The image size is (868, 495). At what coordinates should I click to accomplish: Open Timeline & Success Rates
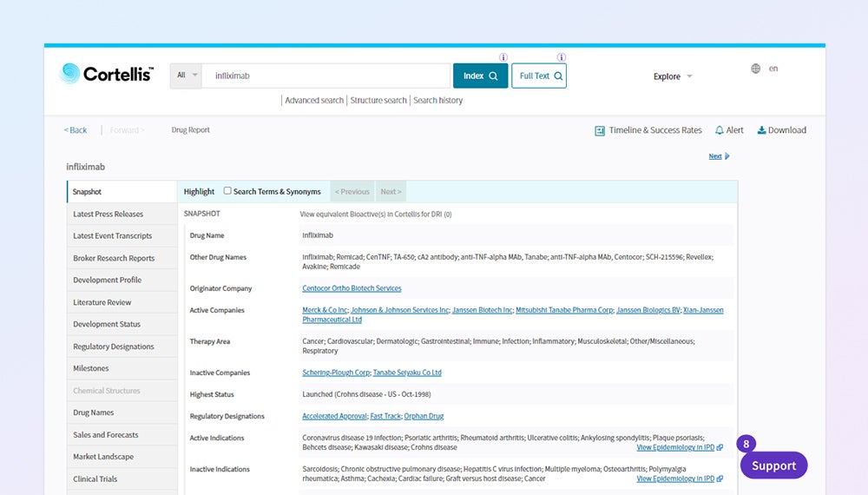click(648, 130)
